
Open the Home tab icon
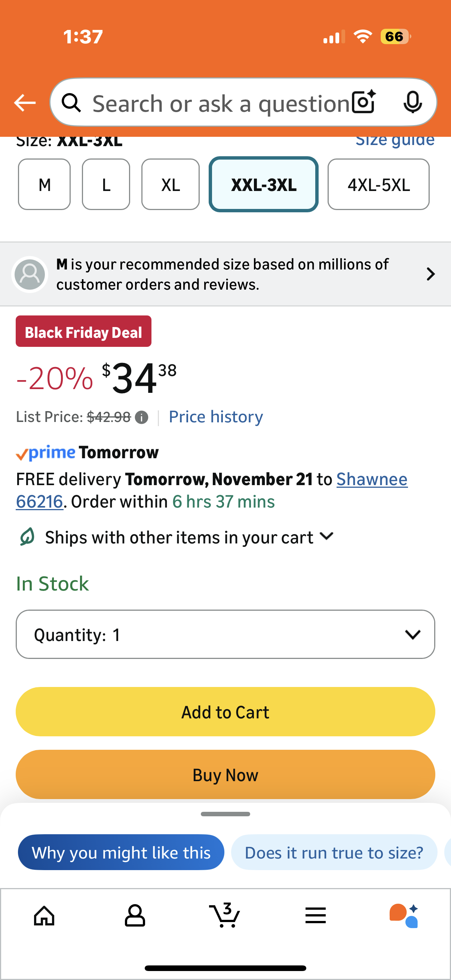(44, 915)
